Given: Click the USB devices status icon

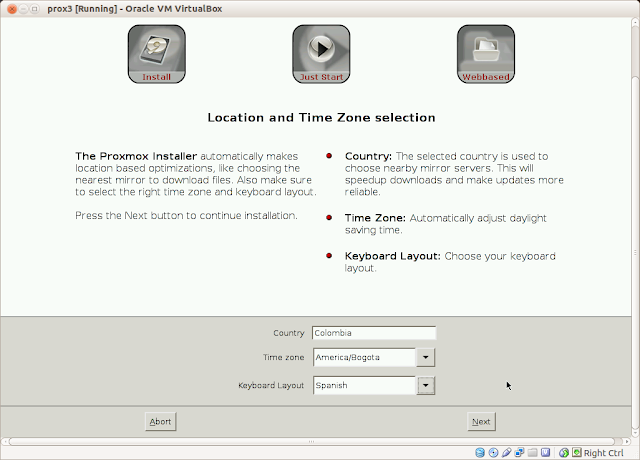Looking at the screenshot, I should coord(507,453).
